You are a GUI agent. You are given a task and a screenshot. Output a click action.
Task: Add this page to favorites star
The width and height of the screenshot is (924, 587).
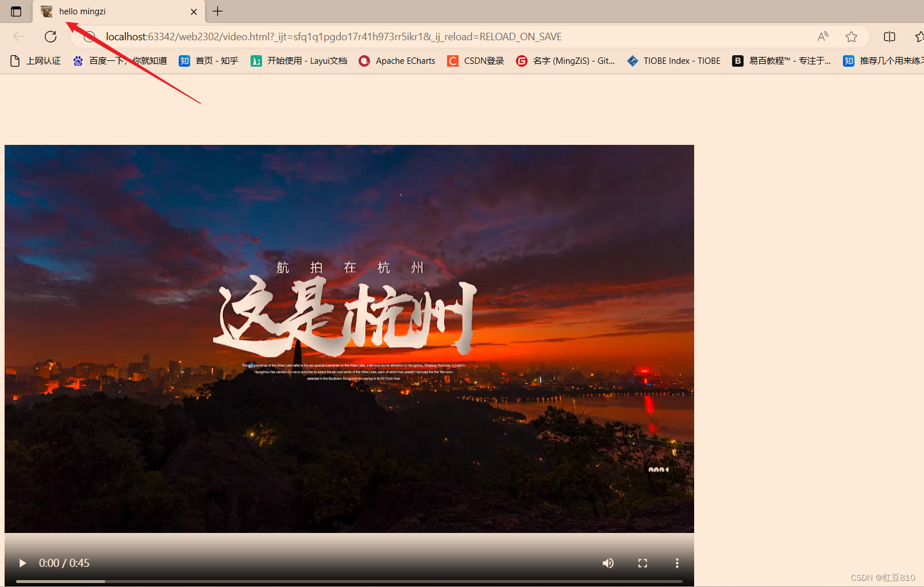[x=852, y=37]
